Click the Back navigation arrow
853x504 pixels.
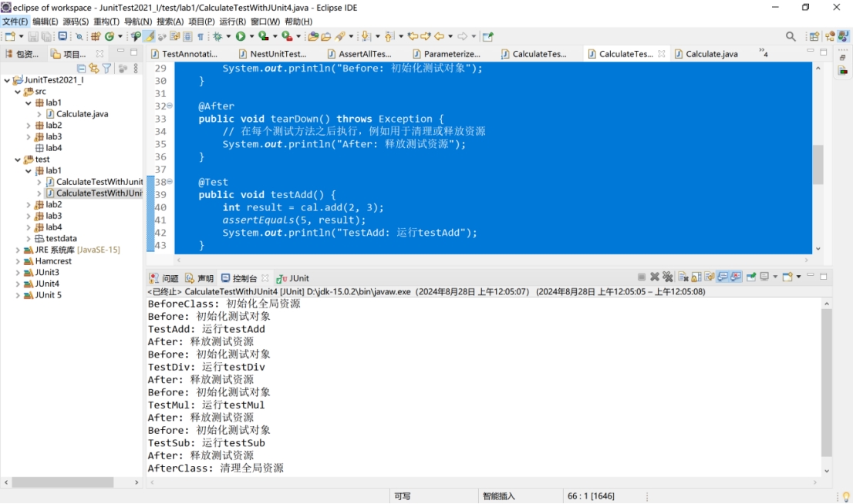[440, 36]
